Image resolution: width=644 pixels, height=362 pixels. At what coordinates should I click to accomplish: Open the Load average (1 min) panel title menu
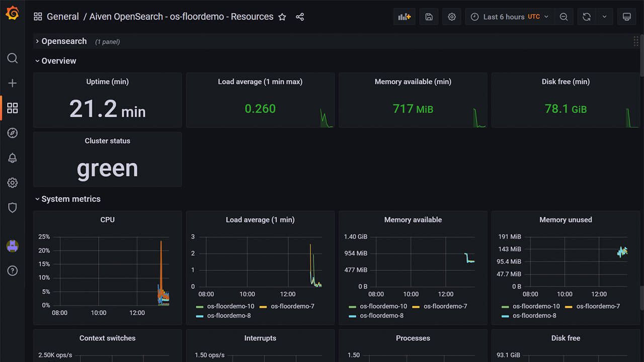coord(260,220)
